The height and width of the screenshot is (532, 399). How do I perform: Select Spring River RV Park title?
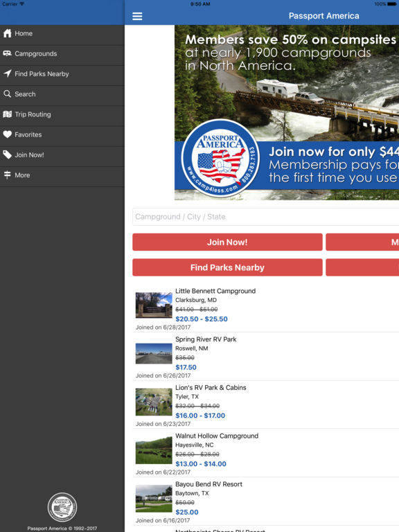click(206, 339)
